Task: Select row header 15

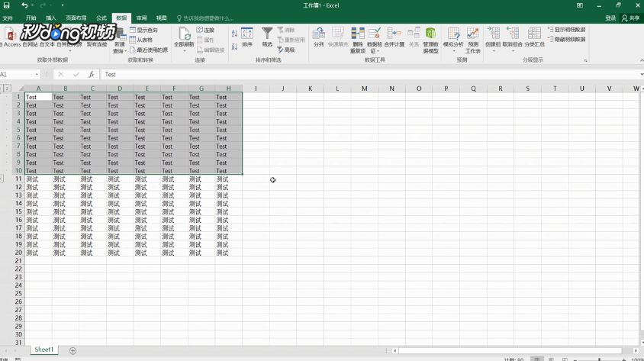Action: click(x=18, y=211)
